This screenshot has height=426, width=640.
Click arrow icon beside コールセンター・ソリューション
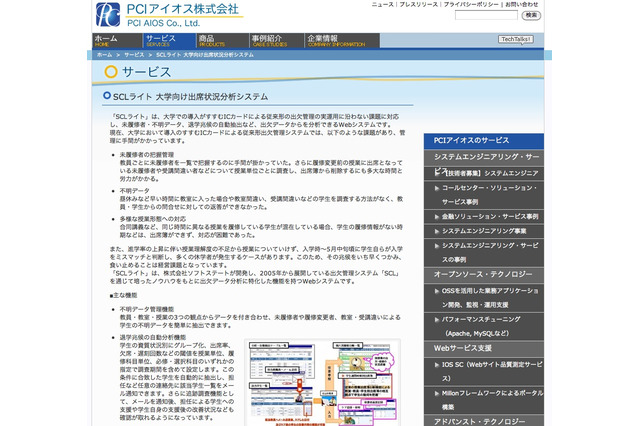tap(437, 188)
